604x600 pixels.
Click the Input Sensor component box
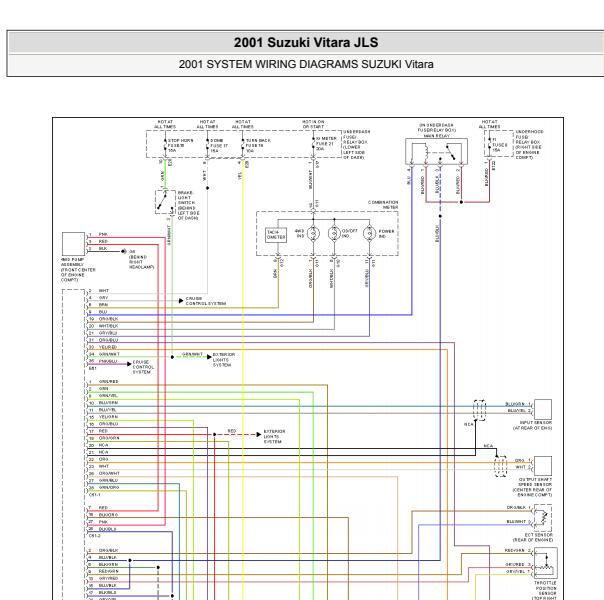tap(543, 409)
